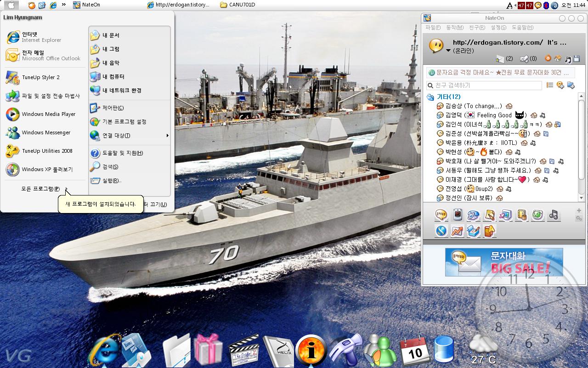
Task: Open the memo note-with-pencil icon in NateOn
Action: tap(490, 215)
